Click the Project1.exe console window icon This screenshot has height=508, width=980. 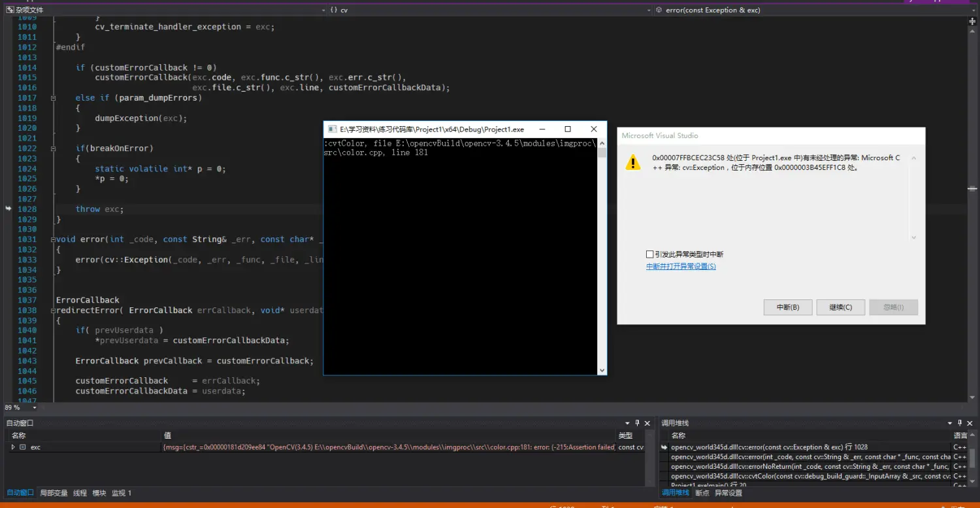[x=332, y=129]
